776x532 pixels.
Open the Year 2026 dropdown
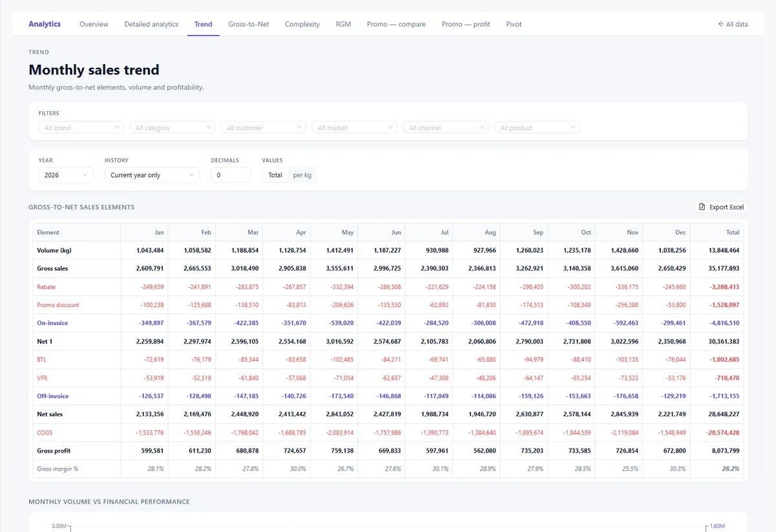66,175
